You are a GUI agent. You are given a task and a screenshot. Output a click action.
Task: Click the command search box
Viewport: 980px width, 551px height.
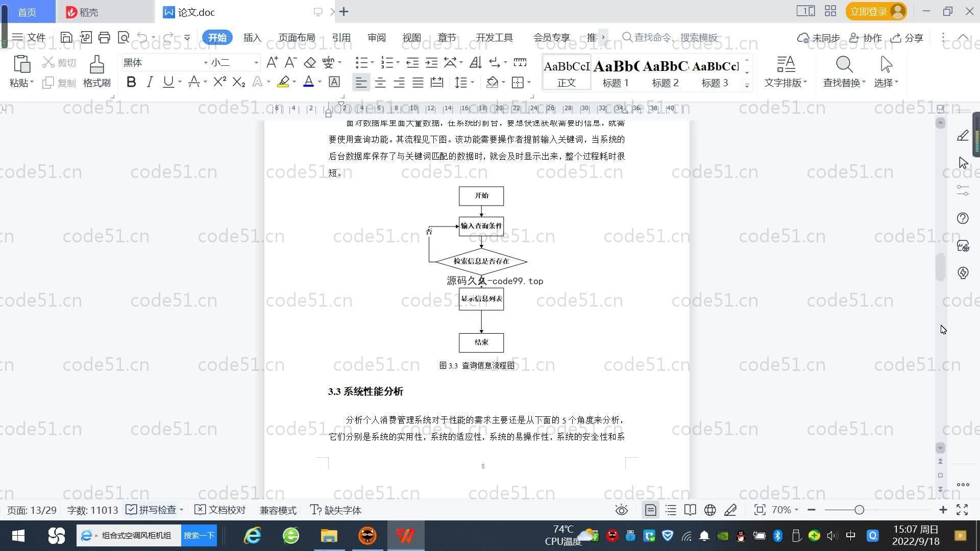(x=670, y=38)
